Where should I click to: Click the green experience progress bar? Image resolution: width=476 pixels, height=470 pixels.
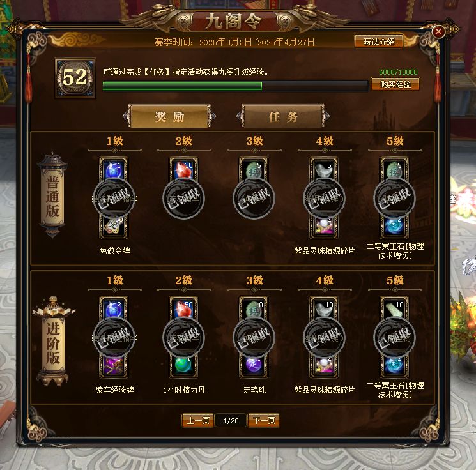click(x=235, y=86)
